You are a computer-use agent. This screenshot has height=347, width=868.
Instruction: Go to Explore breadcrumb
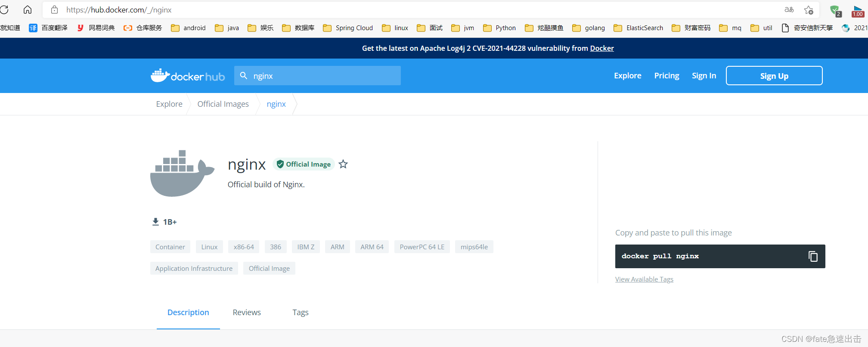point(169,104)
